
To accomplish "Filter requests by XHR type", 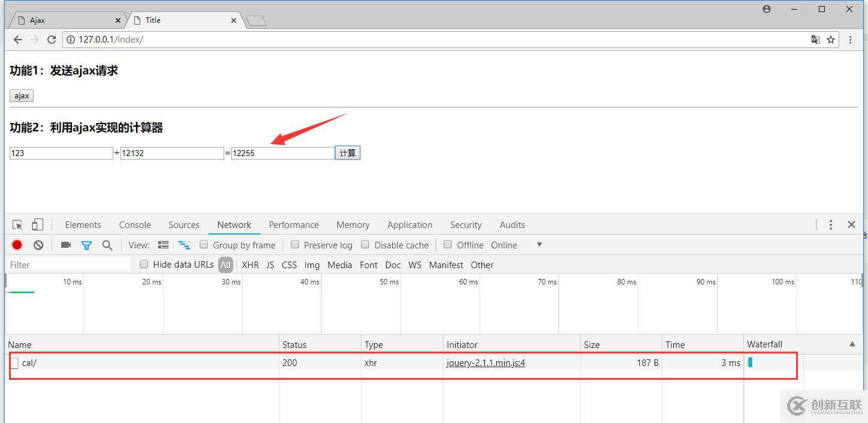I will tap(251, 265).
